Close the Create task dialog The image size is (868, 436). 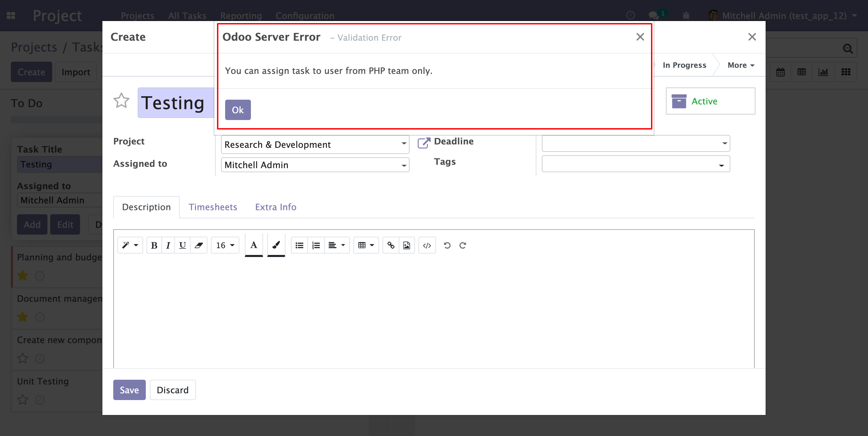752,37
